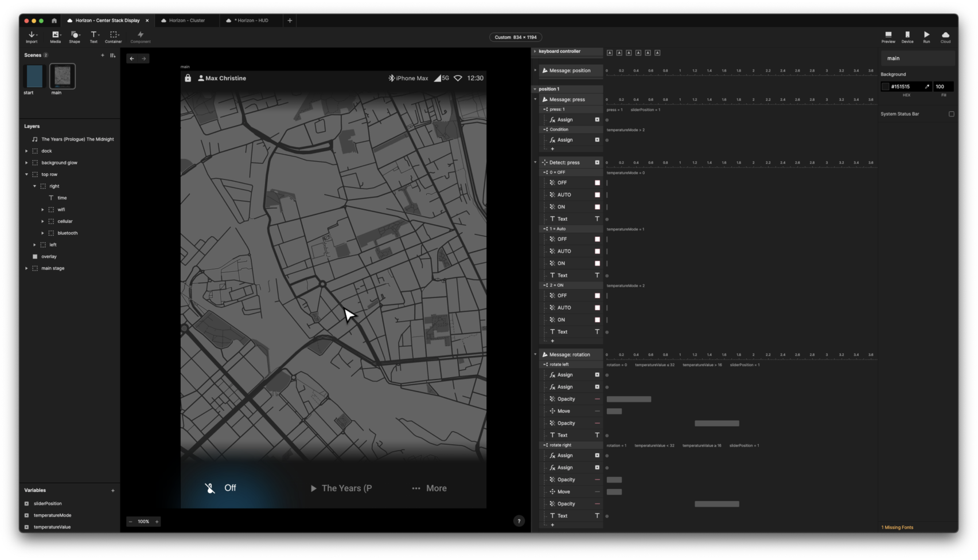
Task: Expand the background glow layer
Action: [x=26, y=163]
